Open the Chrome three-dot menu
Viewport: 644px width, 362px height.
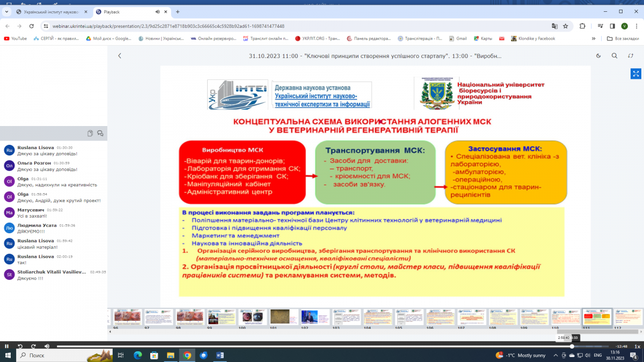638,26
